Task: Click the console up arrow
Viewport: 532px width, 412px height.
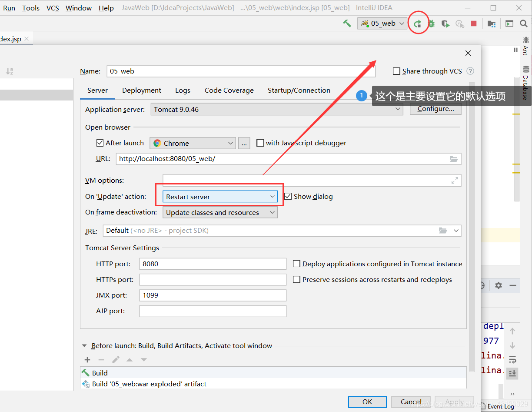Action: click(x=512, y=332)
